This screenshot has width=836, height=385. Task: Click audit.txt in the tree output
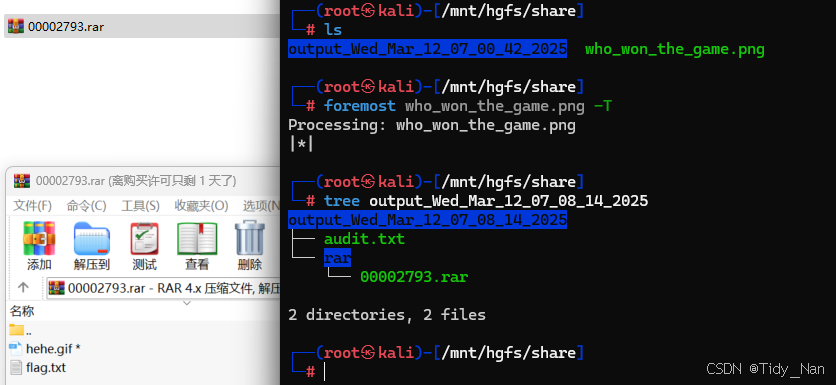(x=364, y=239)
